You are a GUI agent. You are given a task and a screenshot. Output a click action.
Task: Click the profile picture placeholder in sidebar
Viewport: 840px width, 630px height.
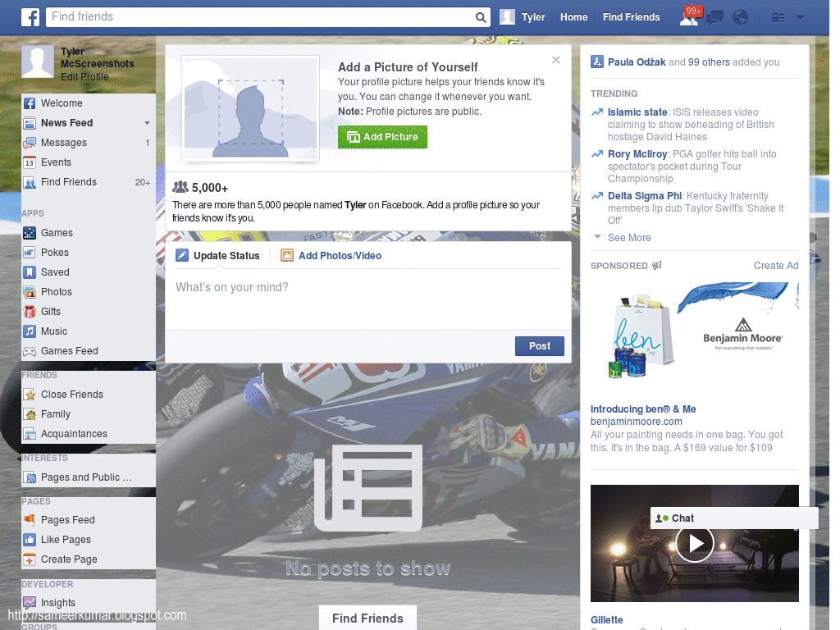click(38, 62)
